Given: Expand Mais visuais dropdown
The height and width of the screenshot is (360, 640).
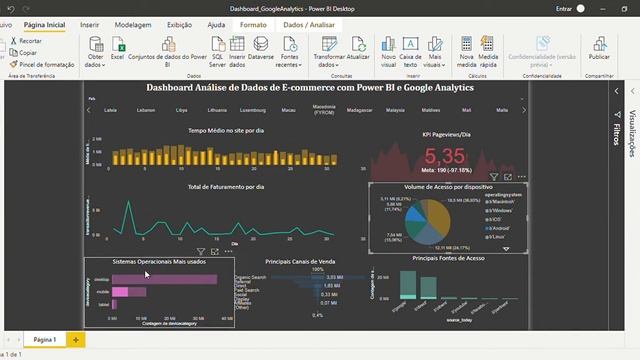Looking at the screenshot, I should 435,52.
